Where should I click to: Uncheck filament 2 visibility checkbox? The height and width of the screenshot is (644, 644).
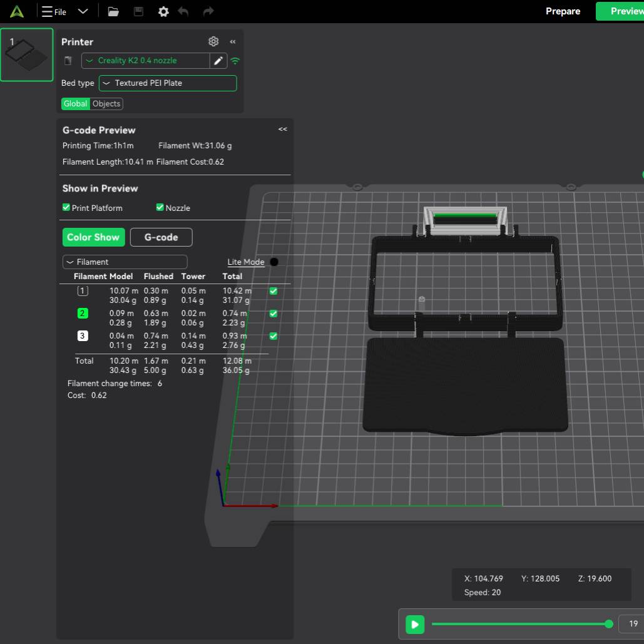273,314
